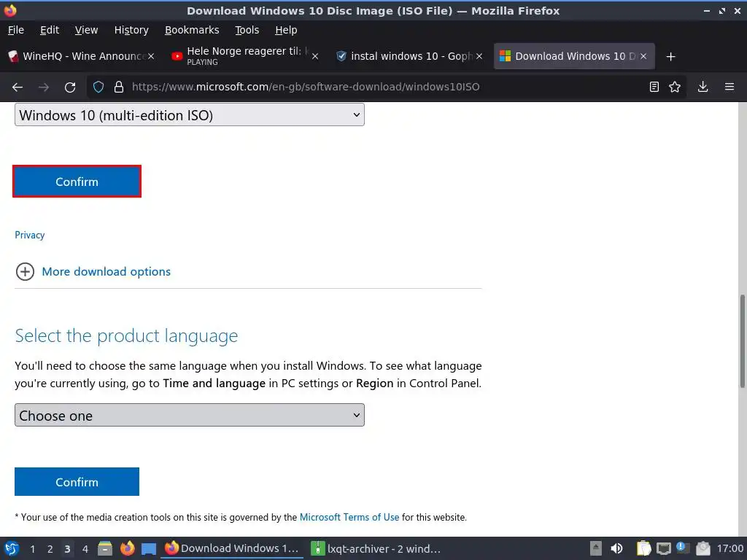Close the instal windows 10 tab

[479, 56]
